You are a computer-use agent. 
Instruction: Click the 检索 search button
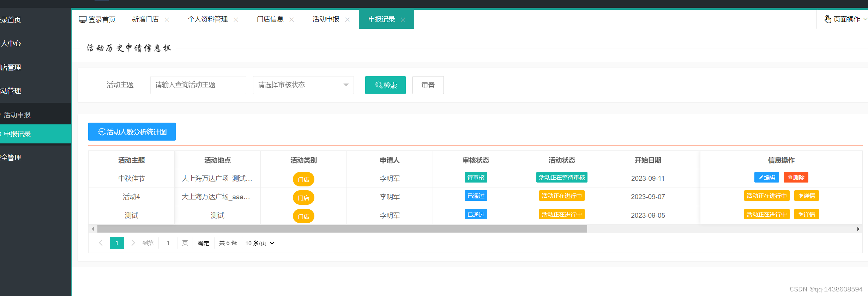[x=385, y=85]
